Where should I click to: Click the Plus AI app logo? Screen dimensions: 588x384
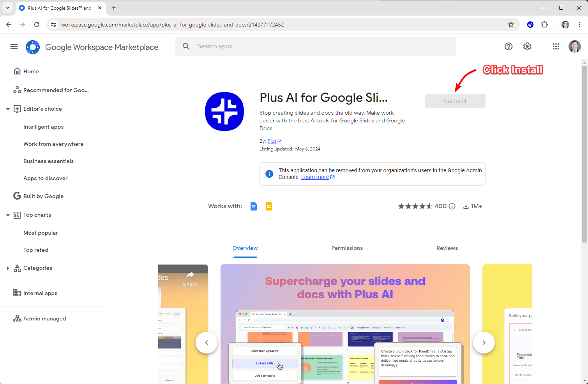point(224,111)
